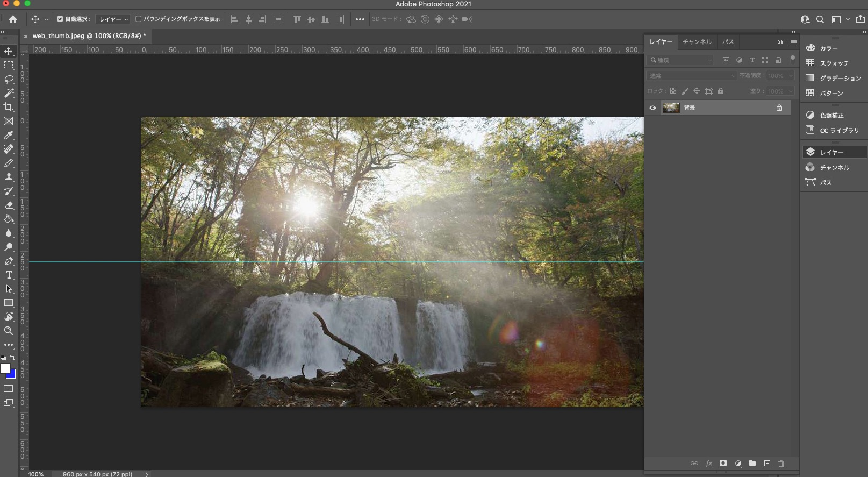Click the delete layer trash icon
The image size is (868, 477).
point(781,464)
